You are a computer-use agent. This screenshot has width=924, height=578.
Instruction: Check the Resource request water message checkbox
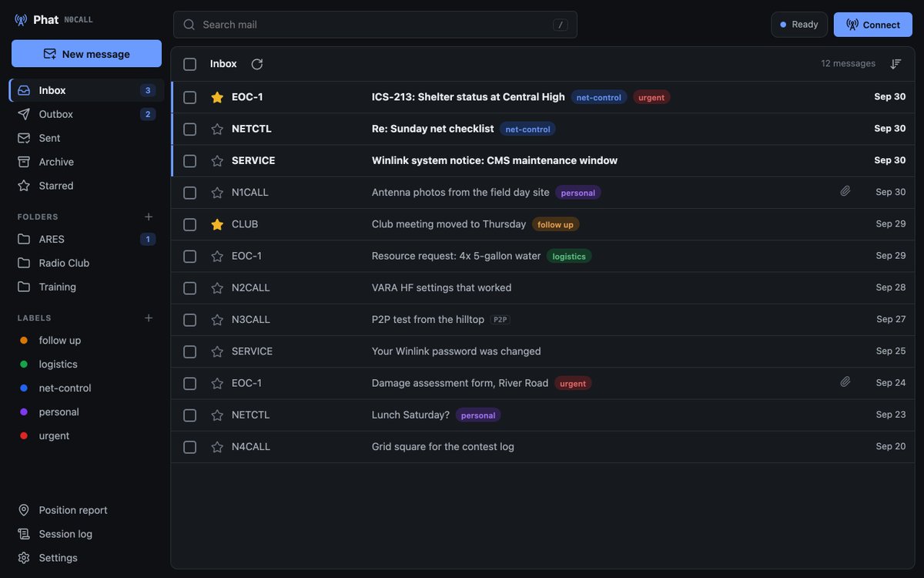pos(190,256)
